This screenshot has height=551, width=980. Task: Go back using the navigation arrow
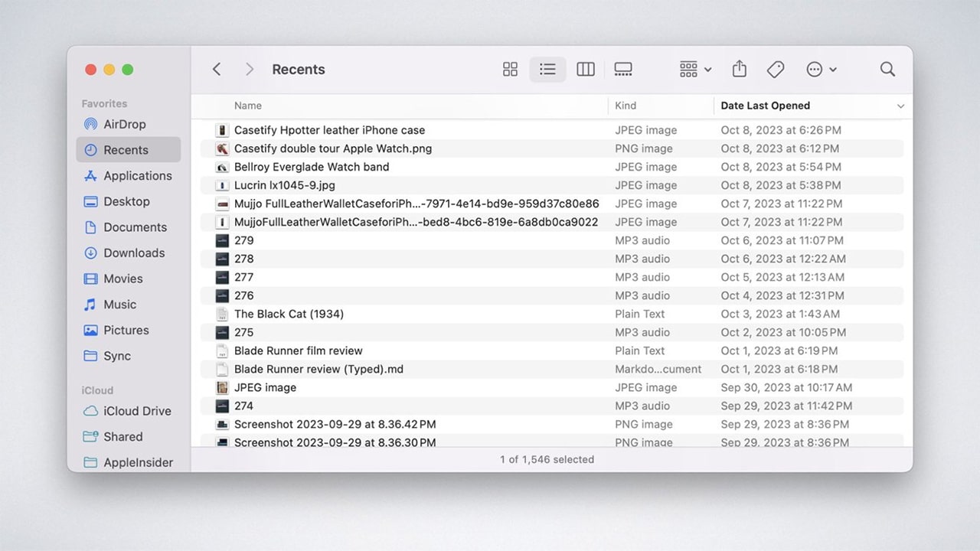click(x=217, y=69)
